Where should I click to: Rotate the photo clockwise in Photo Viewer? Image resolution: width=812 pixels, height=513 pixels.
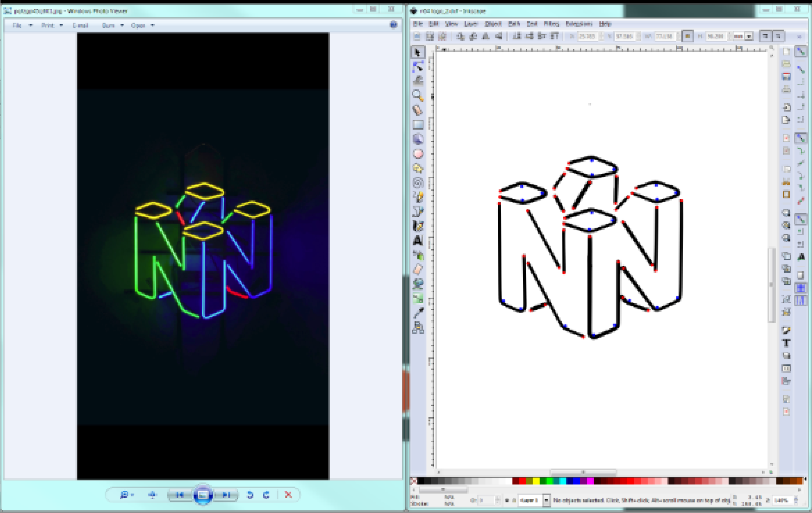pyautogui.click(x=266, y=494)
